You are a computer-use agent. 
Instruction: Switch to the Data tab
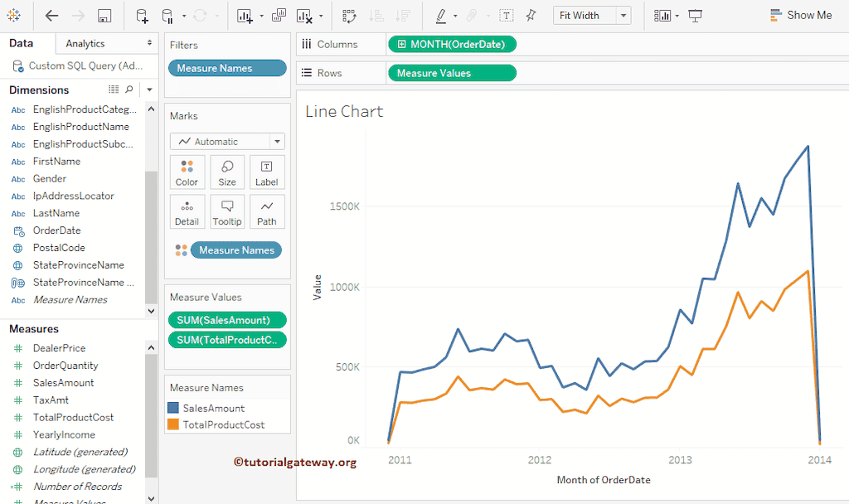point(22,43)
